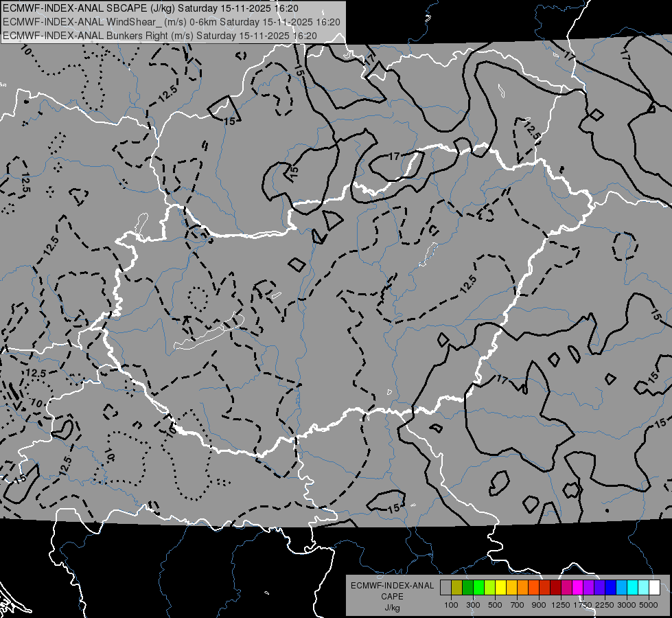Click the gray legend color swatch
The width and height of the screenshot is (672, 618).
click(445, 587)
